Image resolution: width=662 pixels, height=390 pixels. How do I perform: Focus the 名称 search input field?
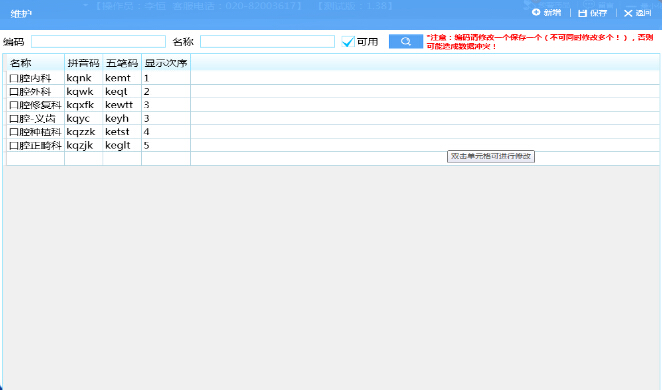[x=267, y=41]
